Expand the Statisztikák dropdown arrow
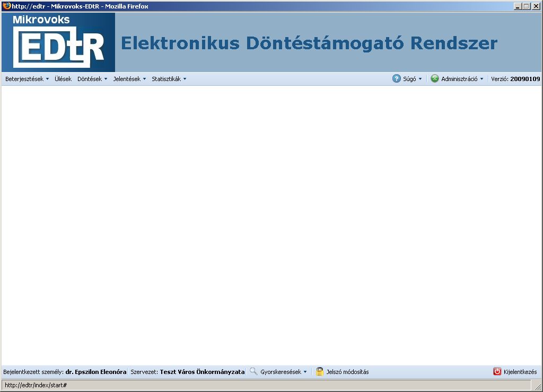This screenshot has width=543, height=392. (185, 79)
